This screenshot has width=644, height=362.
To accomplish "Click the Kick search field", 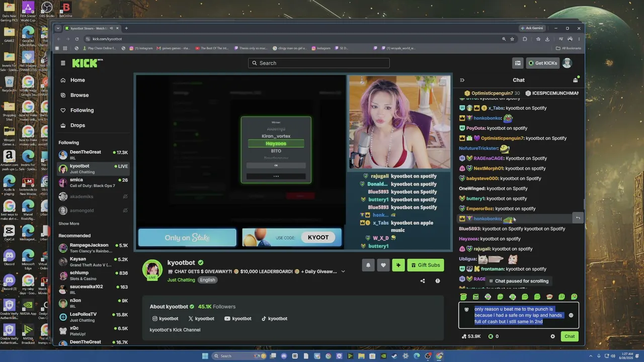I will coord(318,63).
